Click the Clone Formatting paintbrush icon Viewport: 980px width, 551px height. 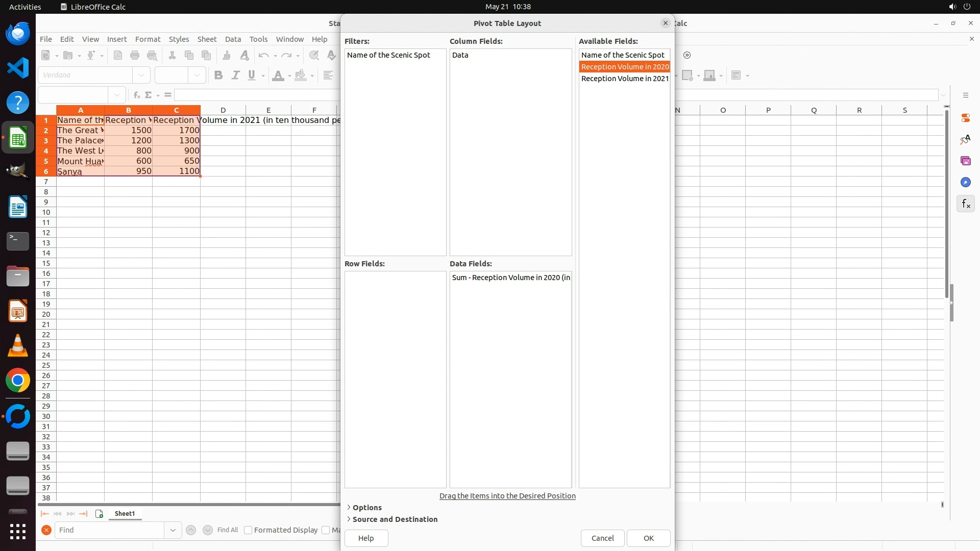tap(227, 56)
